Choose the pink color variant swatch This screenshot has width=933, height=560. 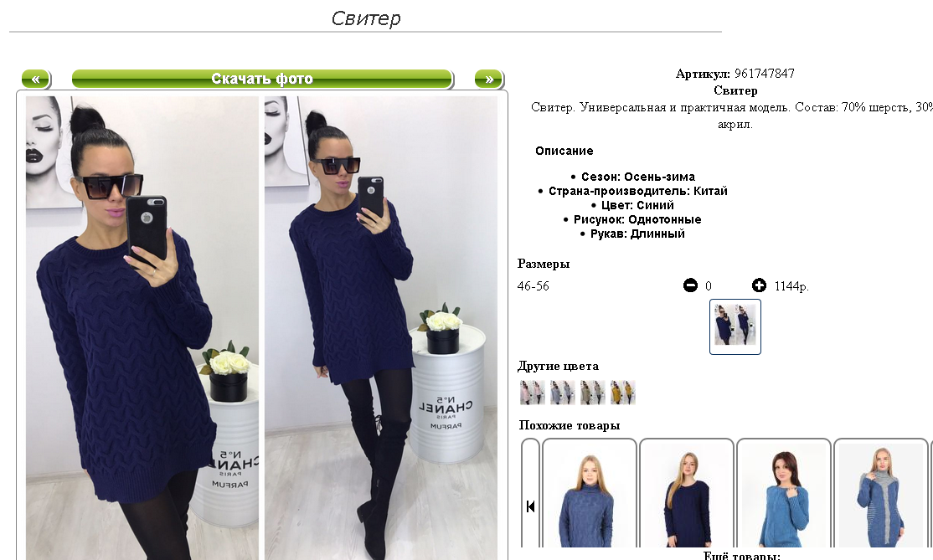tap(532, 393)
